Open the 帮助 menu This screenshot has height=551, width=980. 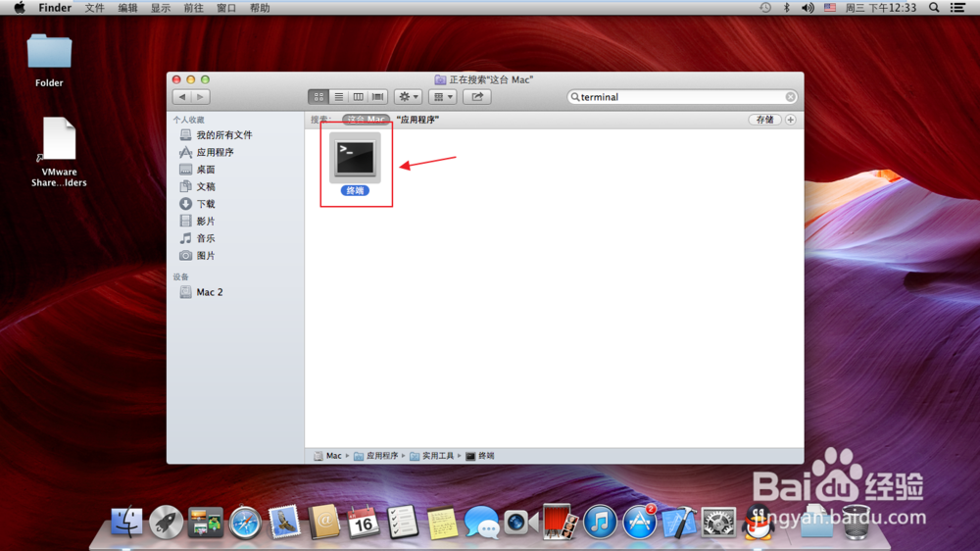260,8
